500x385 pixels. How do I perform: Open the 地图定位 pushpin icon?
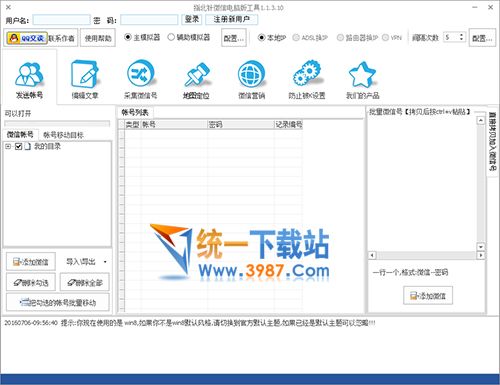pos(196,74)
